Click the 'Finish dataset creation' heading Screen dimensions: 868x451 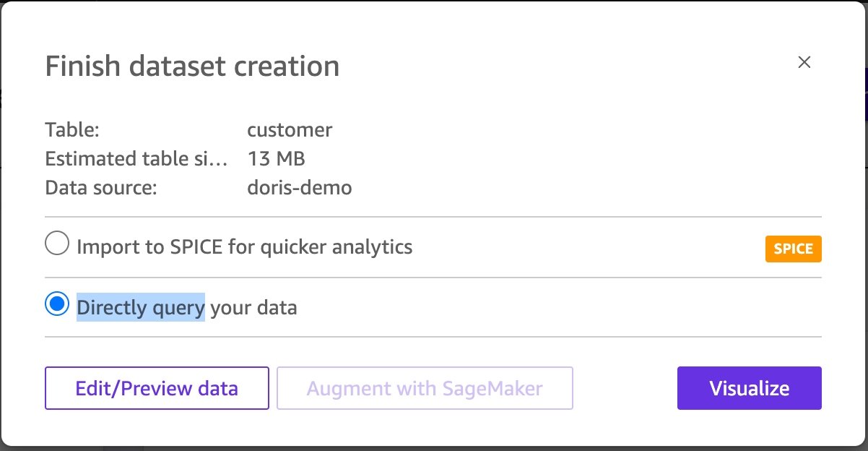(192, 66)
